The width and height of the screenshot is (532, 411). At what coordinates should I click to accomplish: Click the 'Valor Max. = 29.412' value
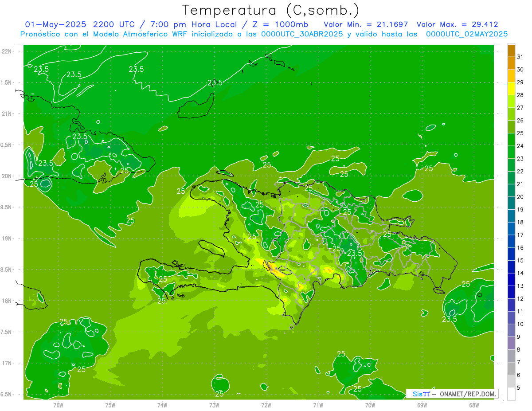coord(458,25)
